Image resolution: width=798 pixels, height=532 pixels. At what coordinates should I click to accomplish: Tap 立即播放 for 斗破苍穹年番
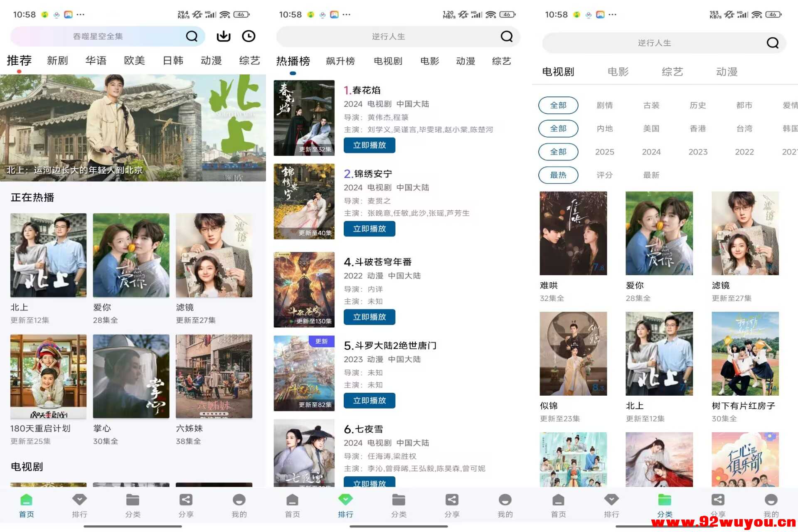point(369,317)
